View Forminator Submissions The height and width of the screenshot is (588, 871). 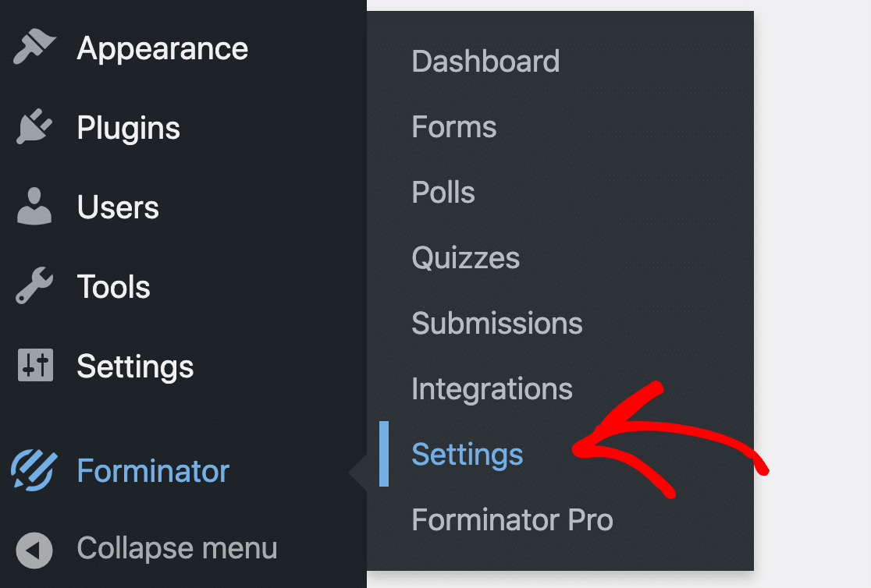tap(496, 323)
